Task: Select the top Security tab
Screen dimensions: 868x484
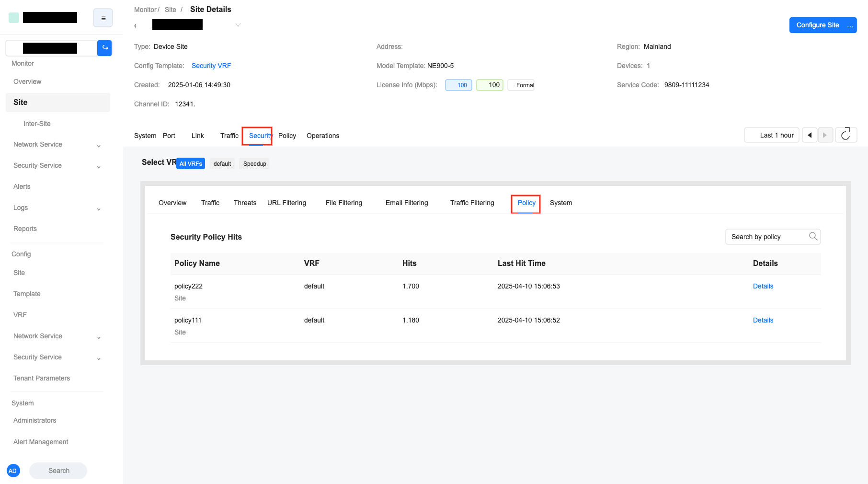Action: 261,136
